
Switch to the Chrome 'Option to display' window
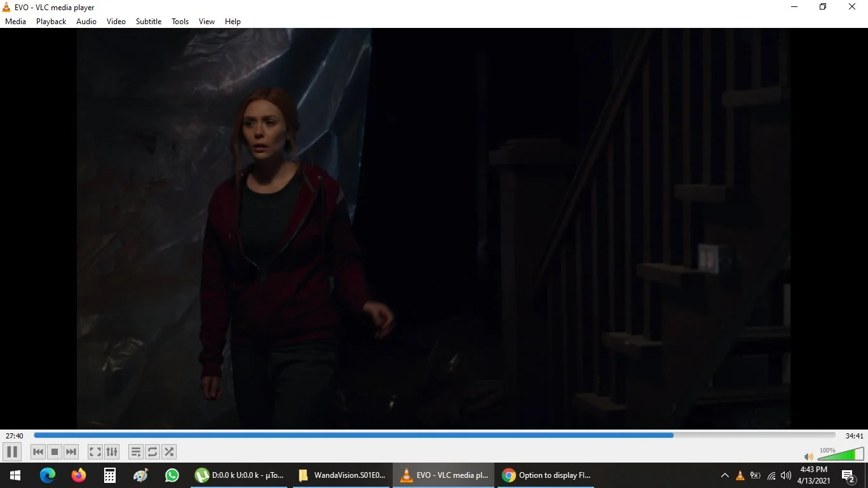point(546,475)
